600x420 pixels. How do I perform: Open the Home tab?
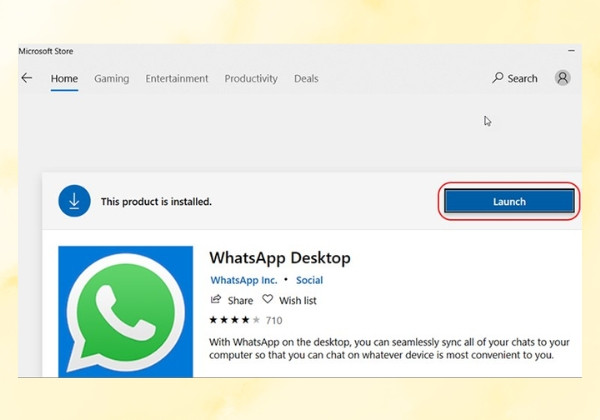[x=64, y=78]
